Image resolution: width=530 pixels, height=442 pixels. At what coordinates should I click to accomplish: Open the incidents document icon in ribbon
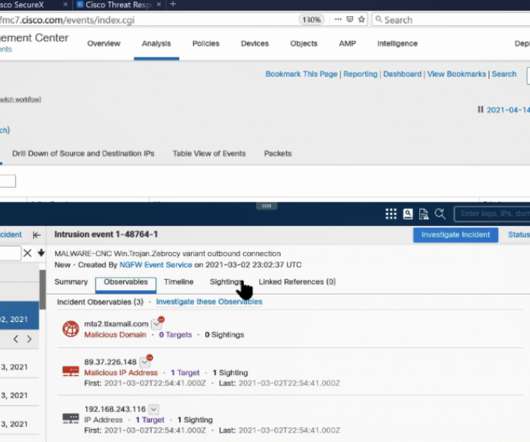[424, 214]
